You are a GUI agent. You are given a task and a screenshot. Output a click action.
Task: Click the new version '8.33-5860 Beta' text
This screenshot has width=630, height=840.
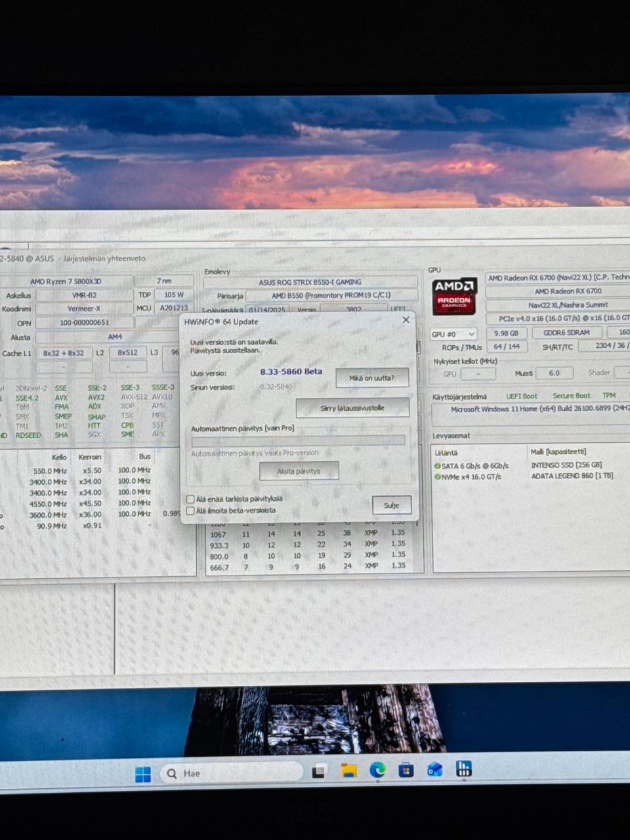(291, 371)
